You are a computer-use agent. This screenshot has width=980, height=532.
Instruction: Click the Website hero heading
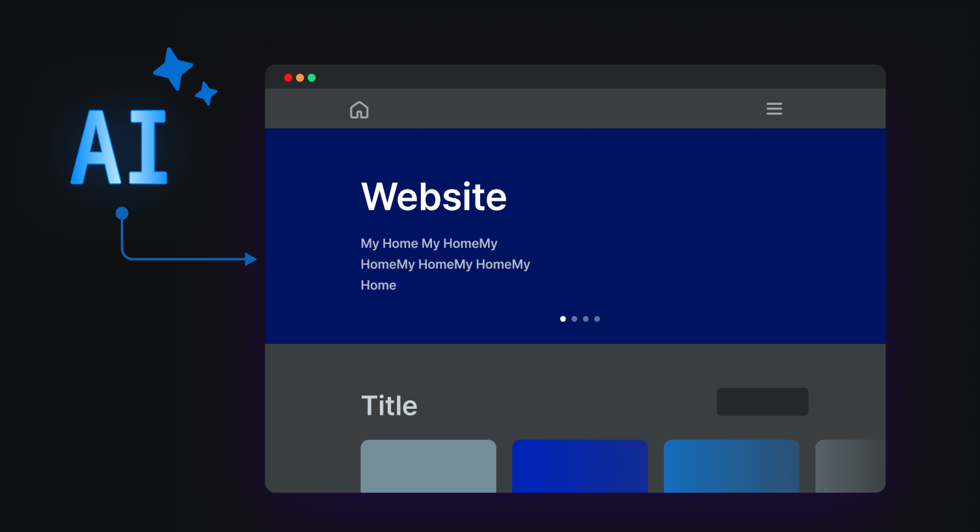coord(434,197)
